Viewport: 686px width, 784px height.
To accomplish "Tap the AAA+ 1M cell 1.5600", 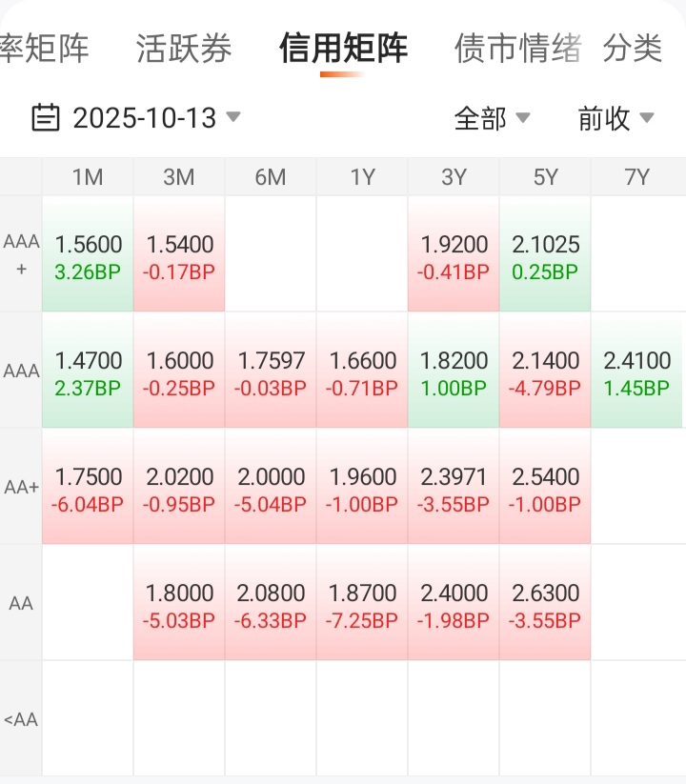I will (88, 255).
